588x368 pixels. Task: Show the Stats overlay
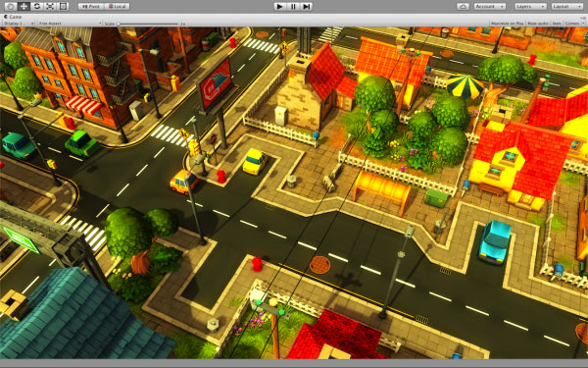(x=557, y=24)
